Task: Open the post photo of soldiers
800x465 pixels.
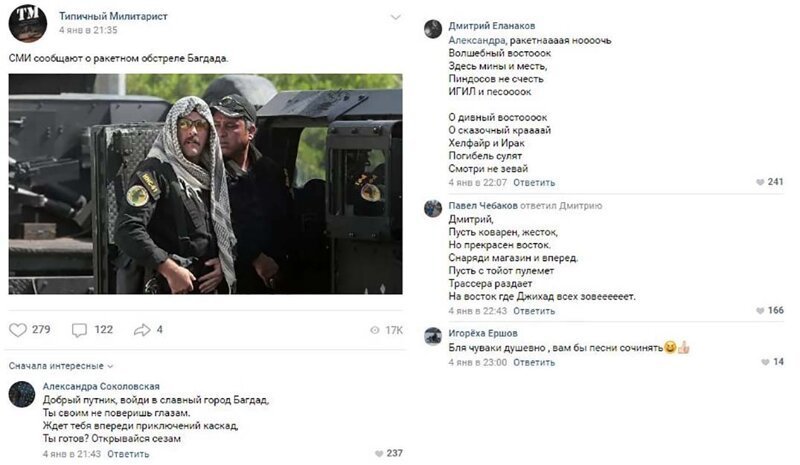Action: click(x=205, y=184)
